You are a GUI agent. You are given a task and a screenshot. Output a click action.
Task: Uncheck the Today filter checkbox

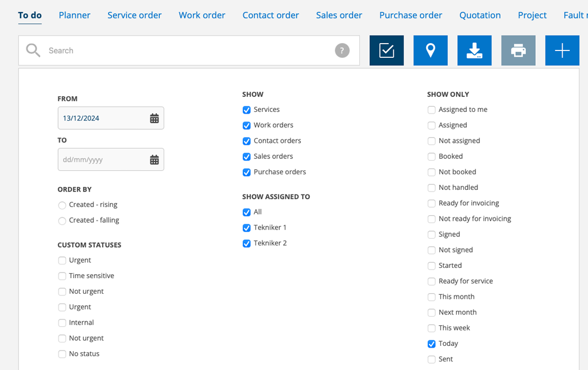pos(431,344)
